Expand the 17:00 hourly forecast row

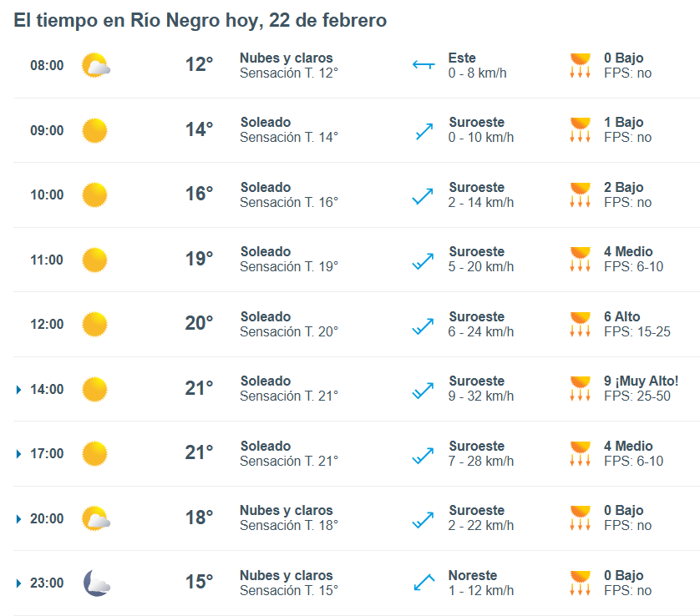click(18, 454)
